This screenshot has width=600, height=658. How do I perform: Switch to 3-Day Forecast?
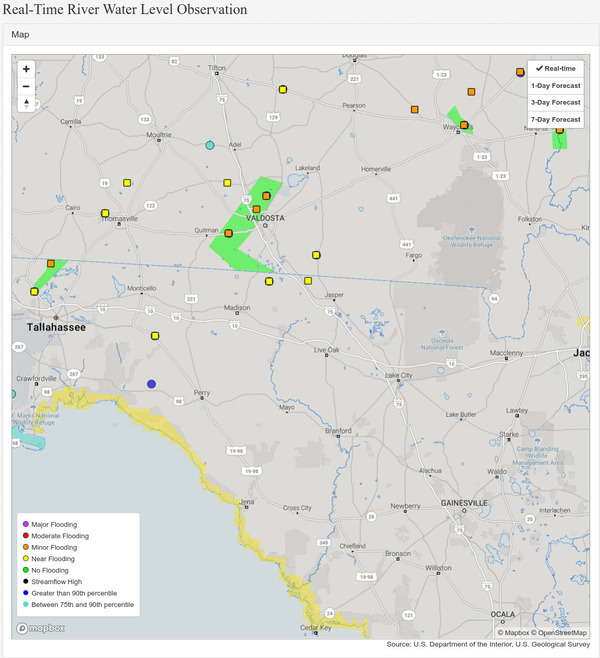556,102
